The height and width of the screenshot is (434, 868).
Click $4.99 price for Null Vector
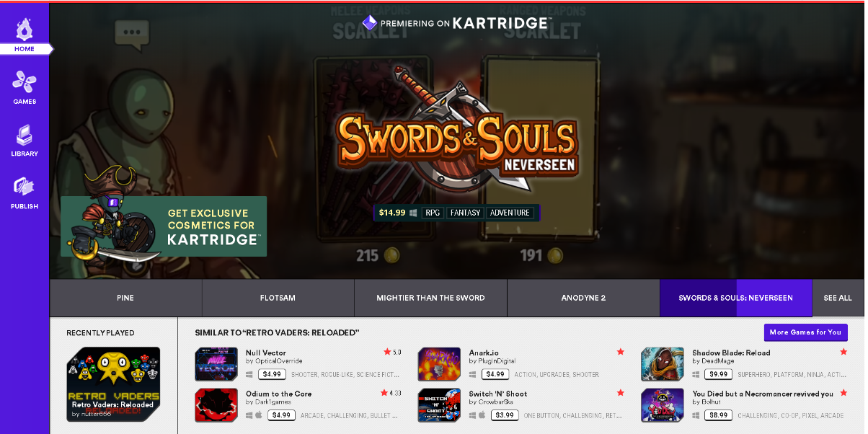[272, 374]
